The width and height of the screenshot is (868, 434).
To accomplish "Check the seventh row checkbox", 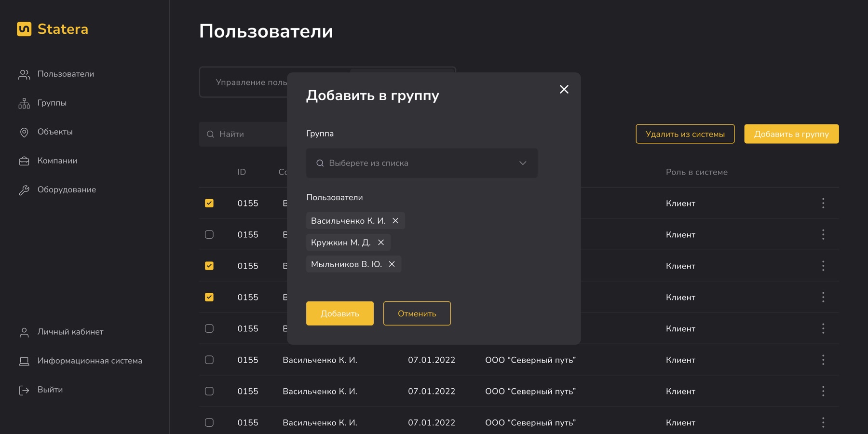I will (x=209, y=391).
